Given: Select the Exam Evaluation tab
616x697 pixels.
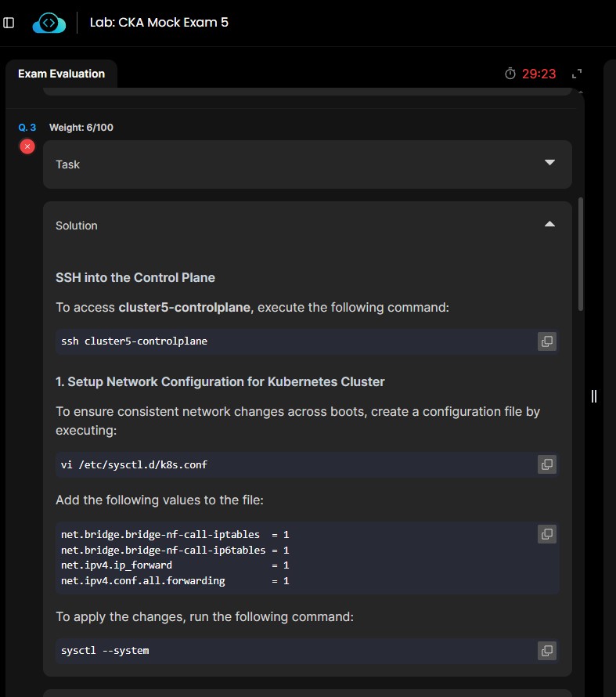Looking at the screenshot, I should tap(61, 74).
